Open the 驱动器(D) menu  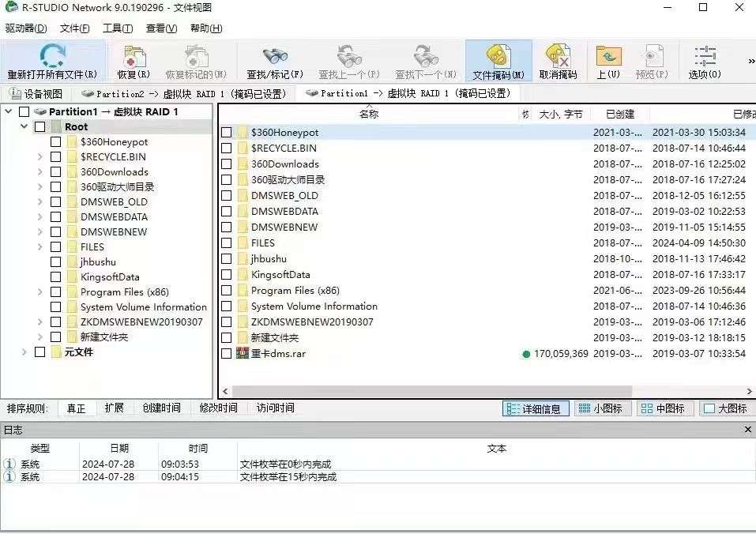click(26, 28)
